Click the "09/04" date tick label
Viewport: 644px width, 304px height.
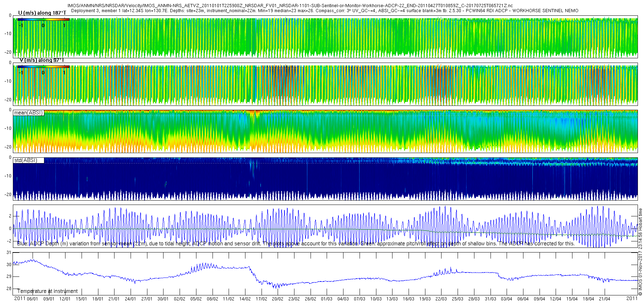[x=540, y=299]
